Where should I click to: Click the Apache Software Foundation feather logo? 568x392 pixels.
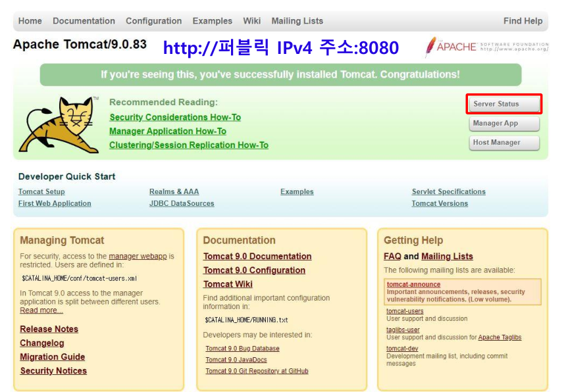tap(486, 47)
